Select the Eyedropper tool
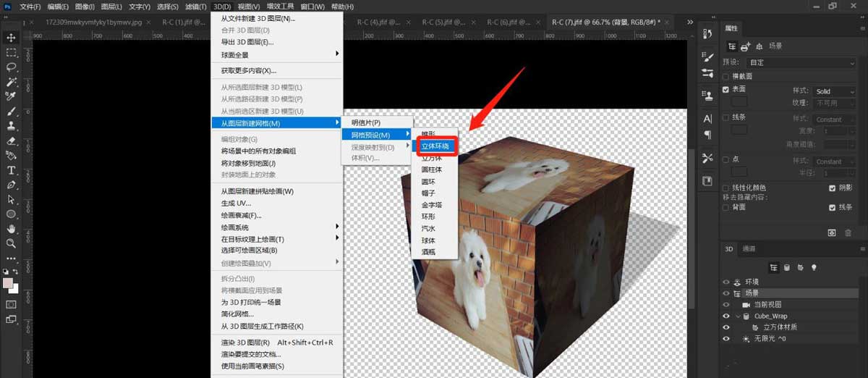The width and height of the screenshot is (868, 378). [x=12, y=96]
